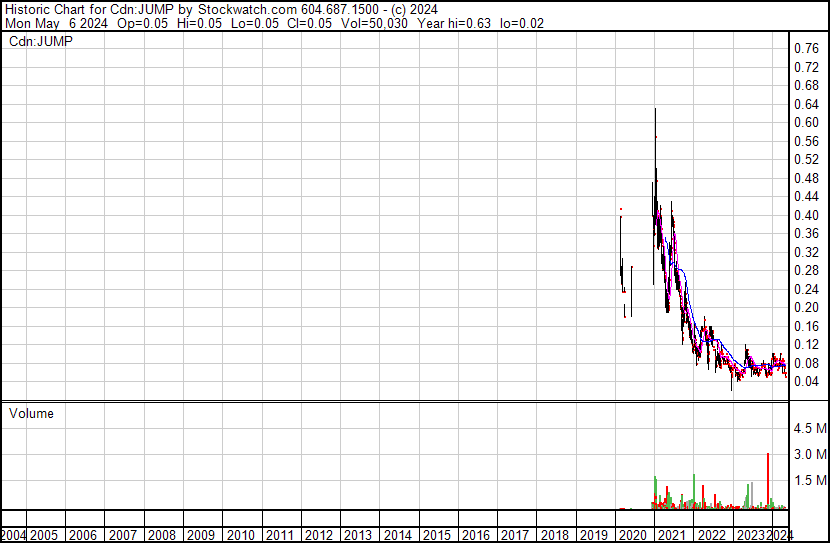830x543 pixels.
Task: Select the 2016 year marker on timeline
Action: pyautogui.click(x=476, y=535)
